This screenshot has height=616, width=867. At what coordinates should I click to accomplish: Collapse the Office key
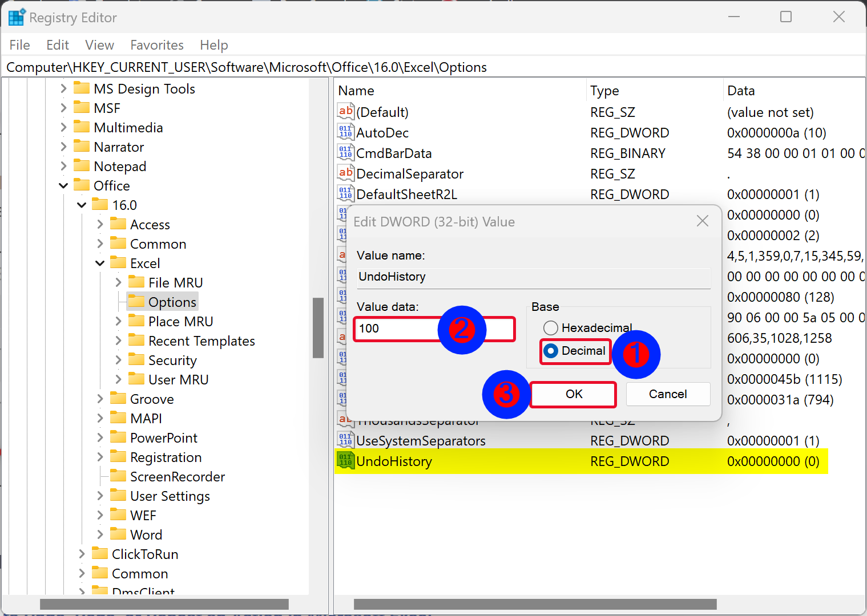pos(63,185)
